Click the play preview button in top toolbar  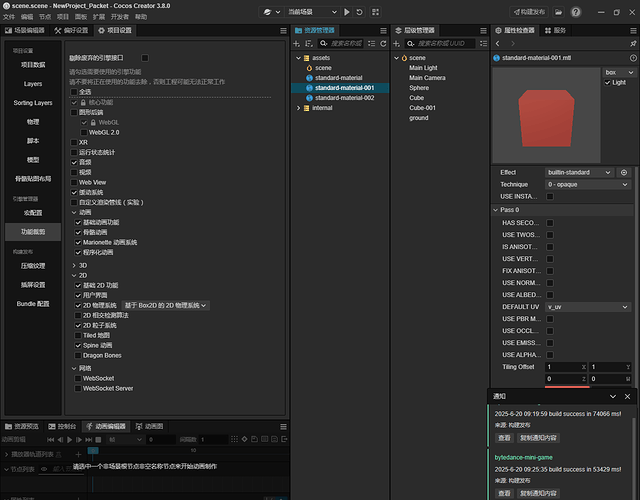[347, 12]
